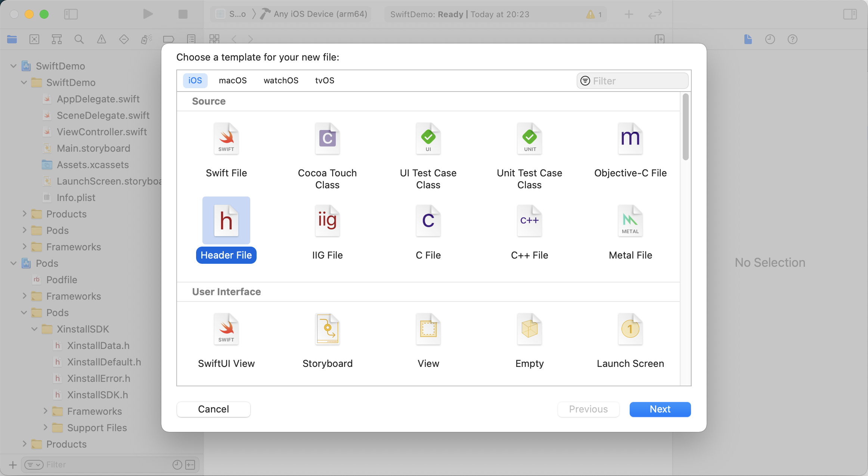Open the Debug navigator

(x=146, y=39)
